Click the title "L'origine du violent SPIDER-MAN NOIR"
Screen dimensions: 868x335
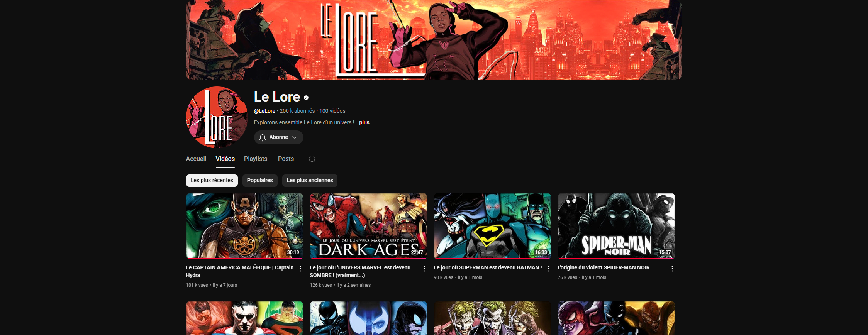pyautogui.click(x=604, y=267)
